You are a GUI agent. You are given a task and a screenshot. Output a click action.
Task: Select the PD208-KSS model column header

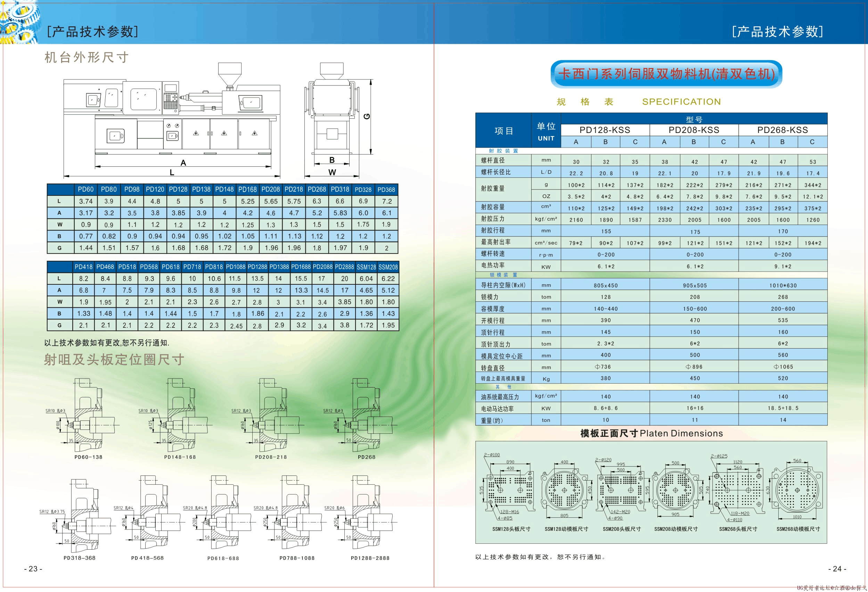tap(694, 130)
